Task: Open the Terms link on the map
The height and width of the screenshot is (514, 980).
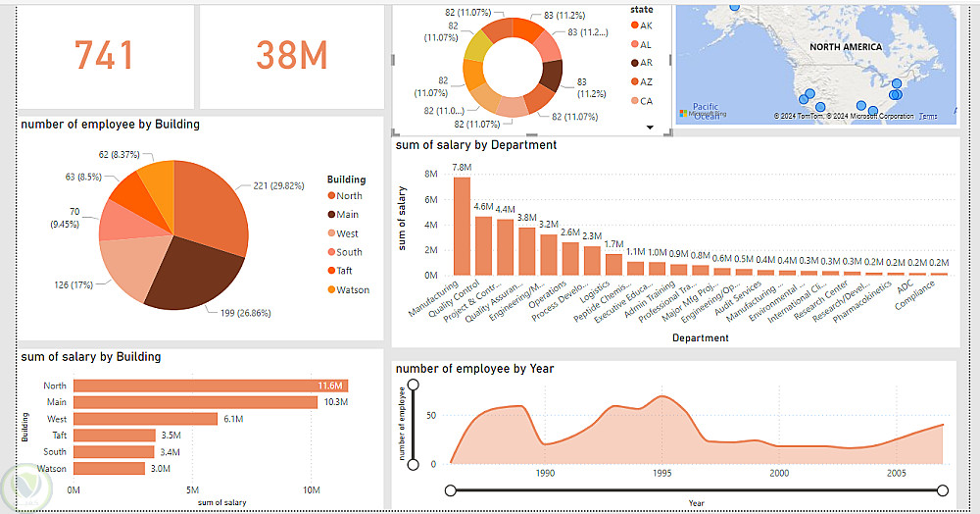Action: [927, 117]
